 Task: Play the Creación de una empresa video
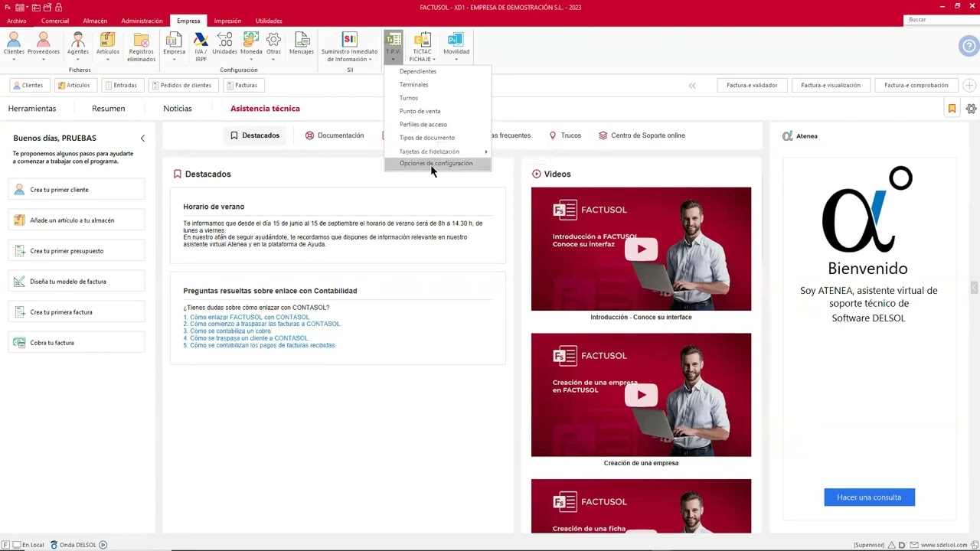coord(641,395)
